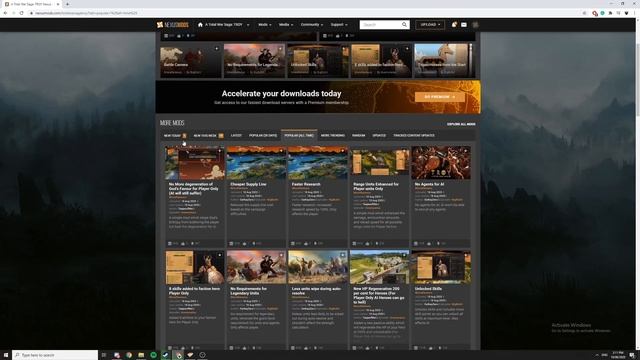
Task: Open the Battle Camera featured mod tile
Action: tap(190, 60)
